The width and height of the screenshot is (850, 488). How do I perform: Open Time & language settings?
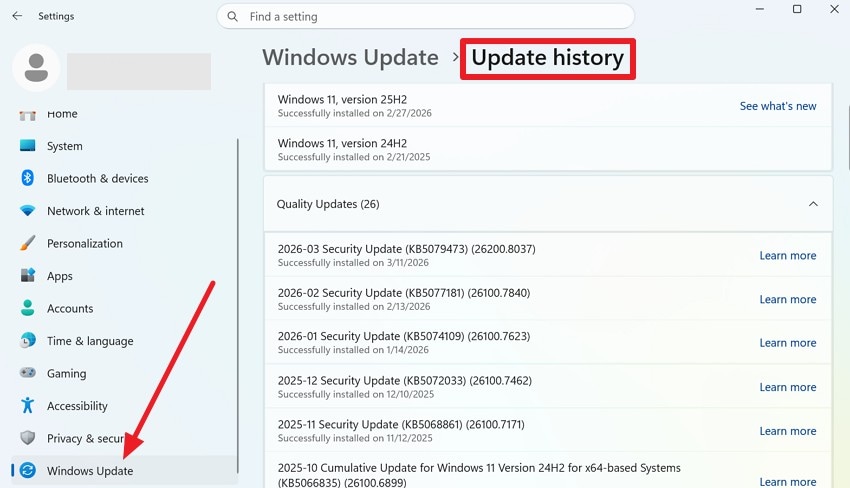pos(90,341)
